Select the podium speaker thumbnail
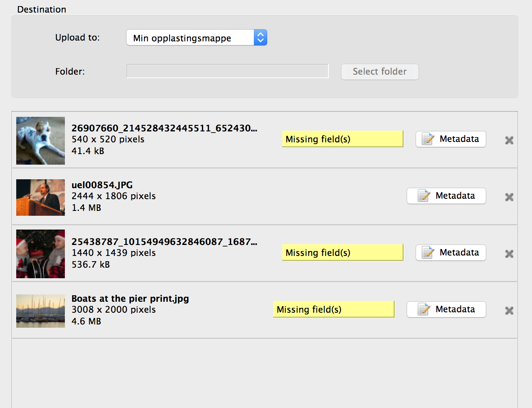 [x=41, y=198]
